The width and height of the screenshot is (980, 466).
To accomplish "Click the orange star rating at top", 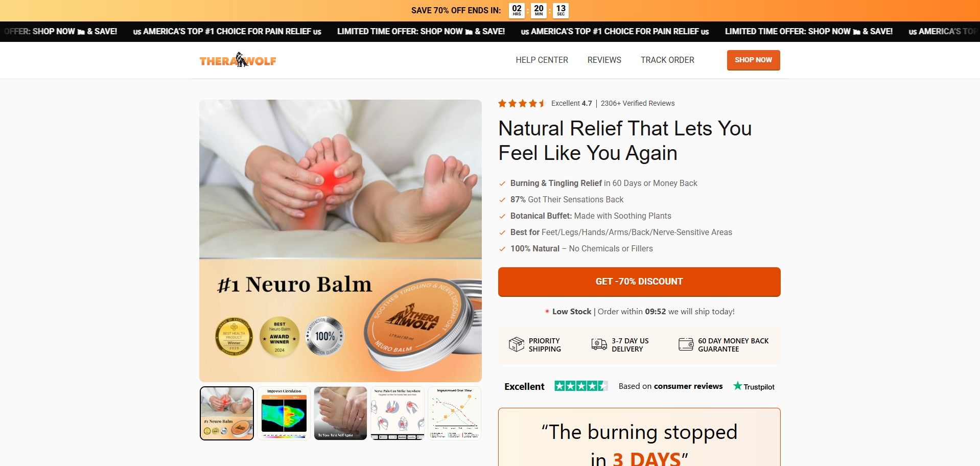I will [x=522, y=103].
